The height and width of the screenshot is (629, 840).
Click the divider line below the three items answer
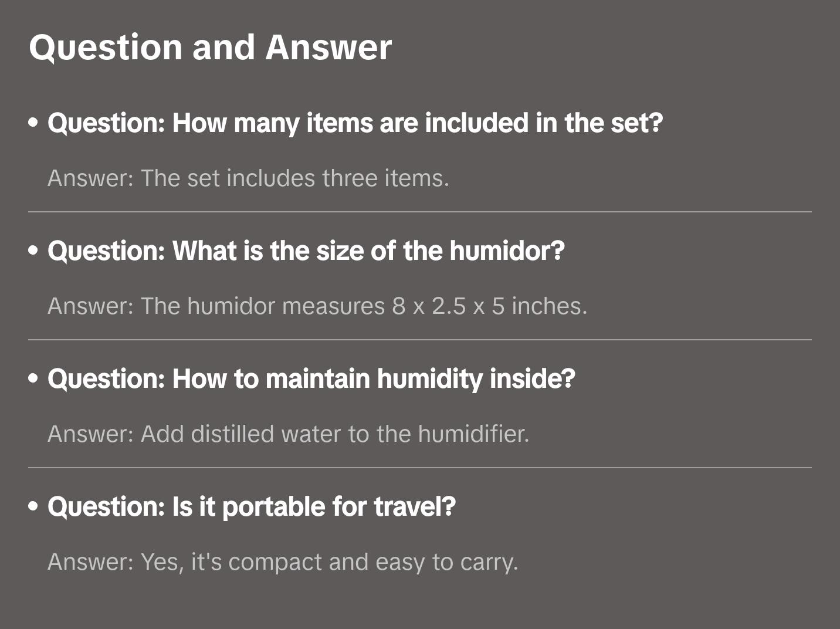419,212
